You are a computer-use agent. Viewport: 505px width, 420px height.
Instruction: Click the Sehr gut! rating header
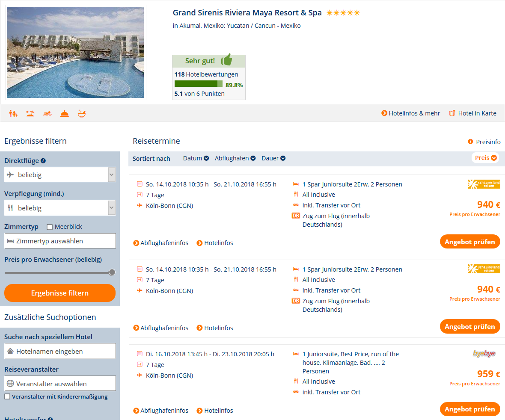click(x=209, y=61)
